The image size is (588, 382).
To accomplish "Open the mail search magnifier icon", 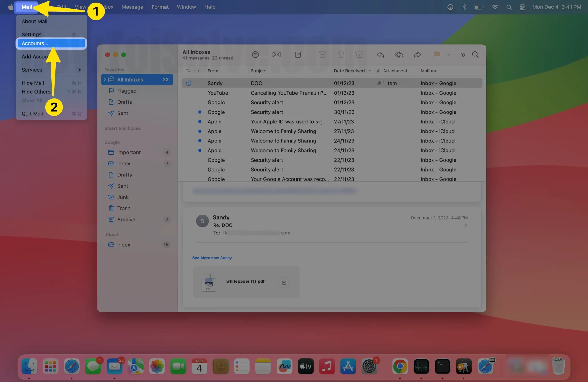I will tap(475, 55).
